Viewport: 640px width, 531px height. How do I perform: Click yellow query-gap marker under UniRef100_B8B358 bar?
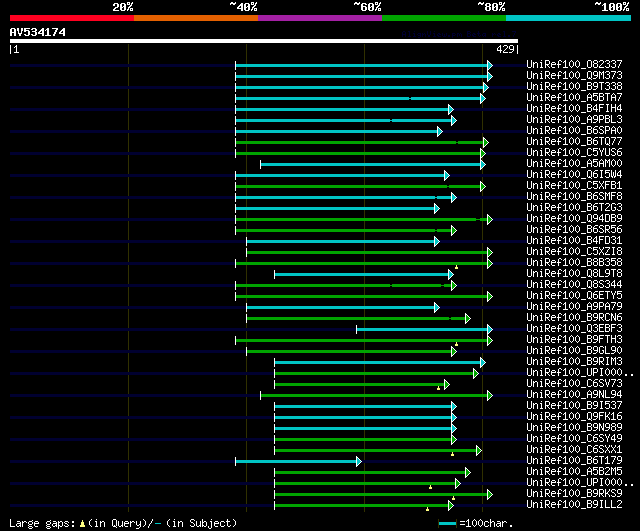click(x=456, y=267)
